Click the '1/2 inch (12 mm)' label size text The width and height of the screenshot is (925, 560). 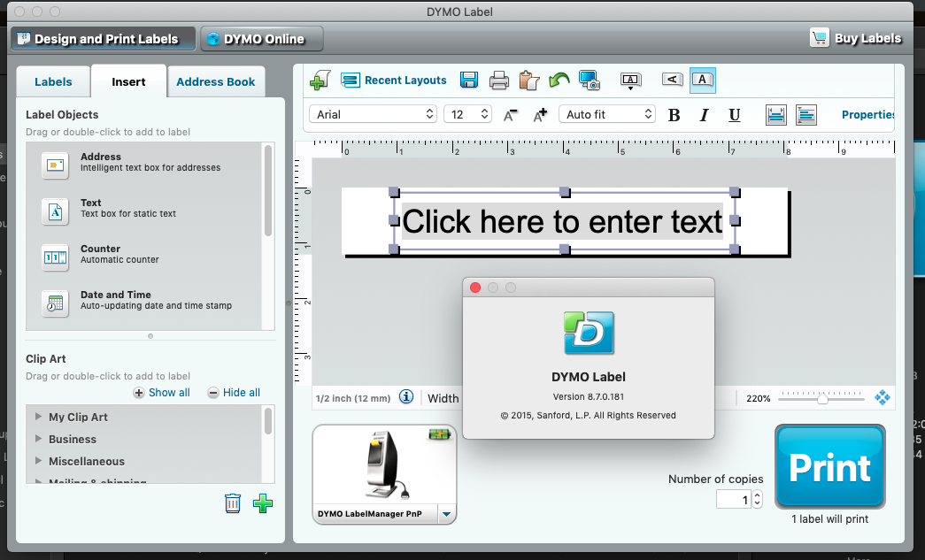353,398
